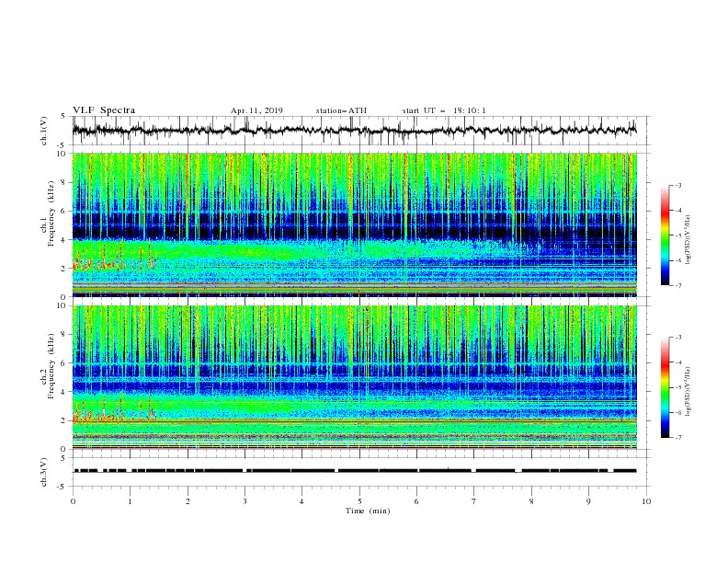
Task: Click the 'start UT = 18:10:1' text
Action: [x=444, y=110]
